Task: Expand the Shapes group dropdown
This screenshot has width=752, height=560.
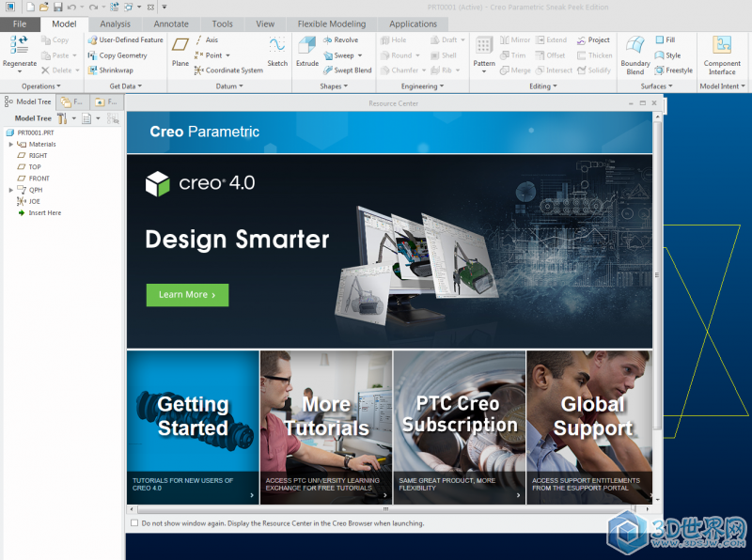Action: pos(334,86)
